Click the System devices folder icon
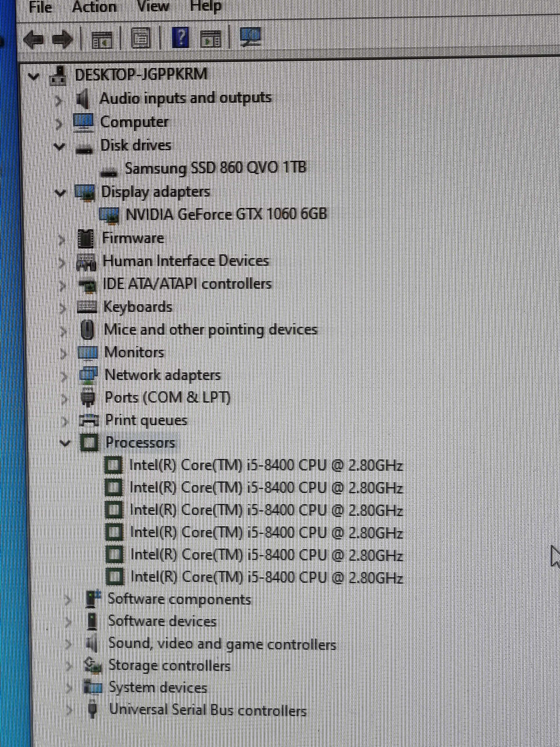 tap(93, 688)
